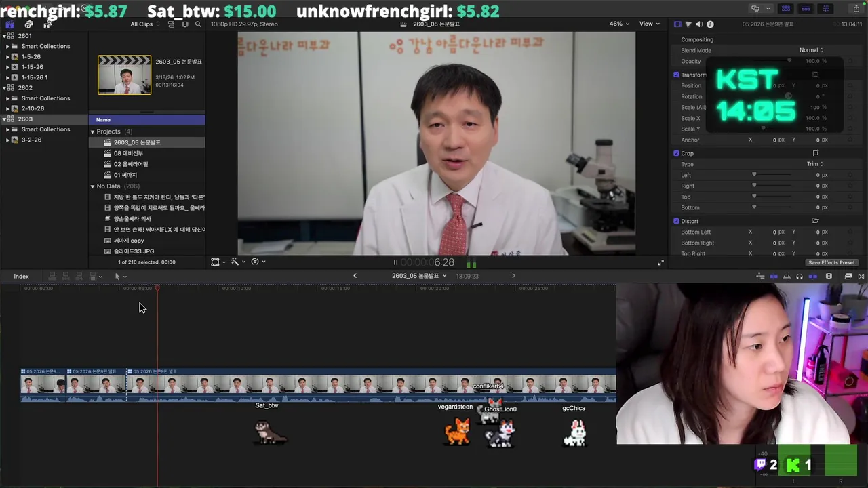Screen dimensions: 868x488
Task: Collapse the 2602 library
Action: click(3, 87)
